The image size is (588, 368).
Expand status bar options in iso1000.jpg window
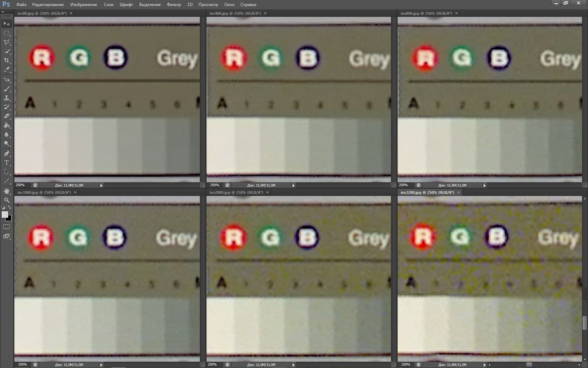(101, 365)
